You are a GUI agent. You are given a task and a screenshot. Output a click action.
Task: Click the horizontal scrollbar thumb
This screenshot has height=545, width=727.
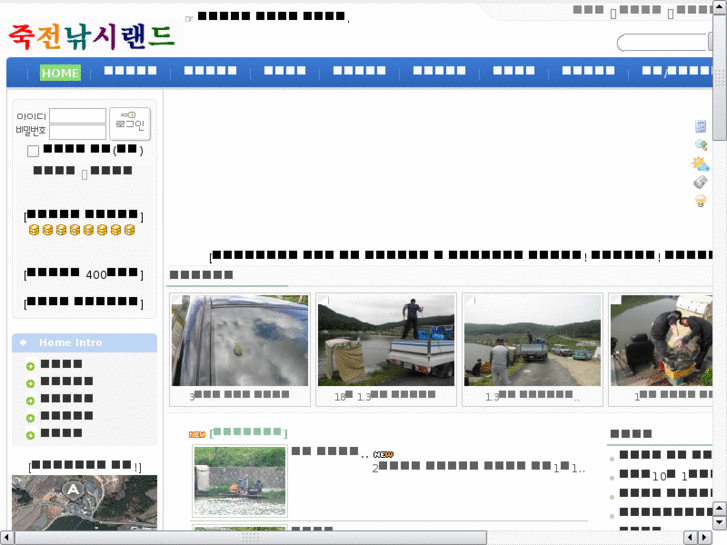(250, 538)
